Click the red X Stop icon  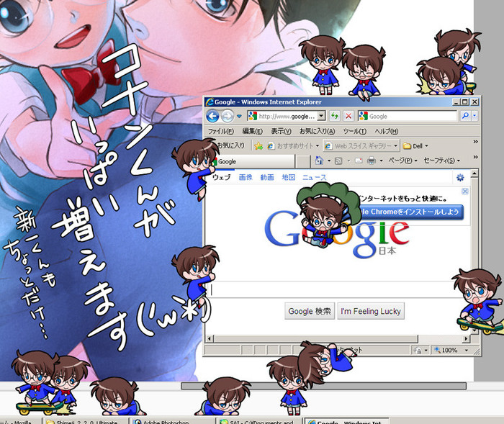[348, 116]
